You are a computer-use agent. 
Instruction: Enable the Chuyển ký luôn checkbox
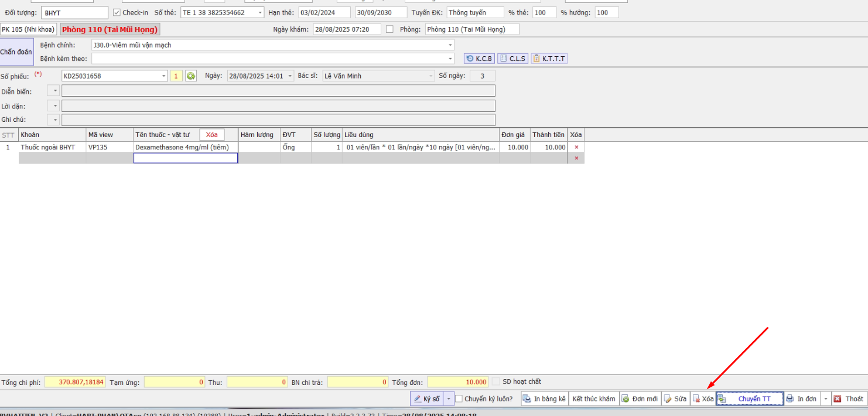pyautogui.click(x=459, y=399)
